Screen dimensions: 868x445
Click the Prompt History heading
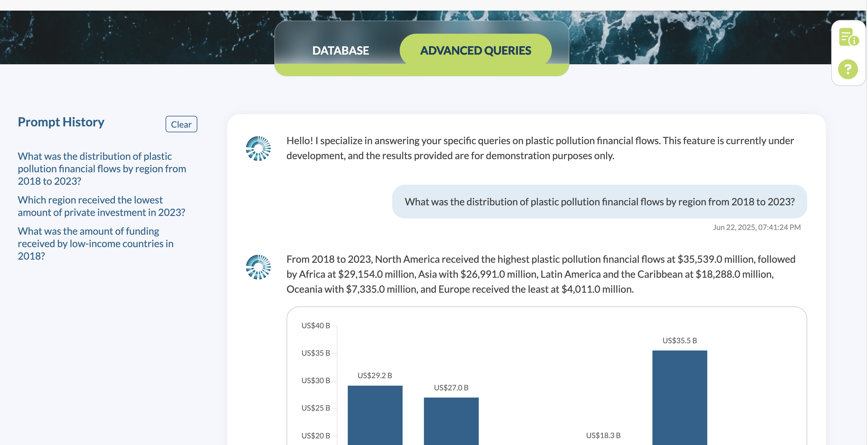point(61,122)
